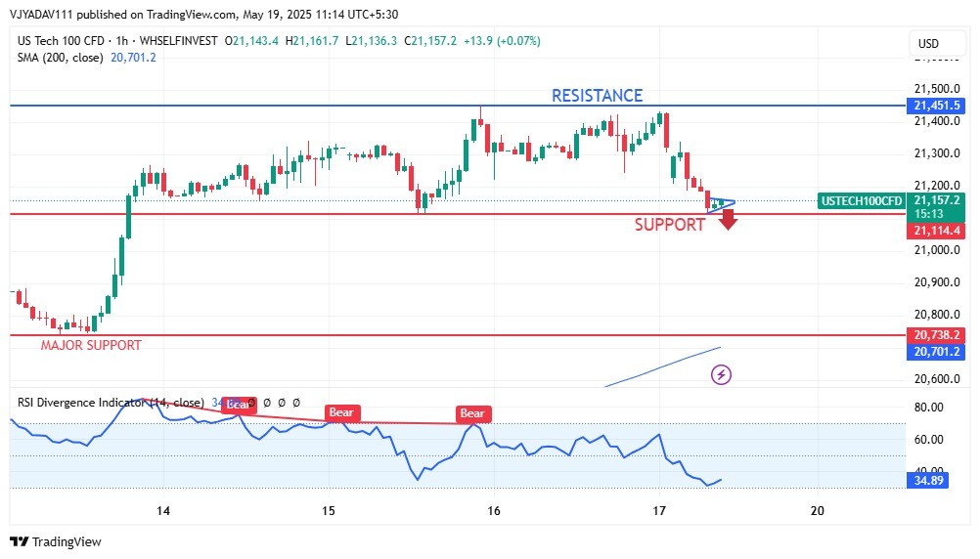Click the 21,451.5 resistance price label
Image resolution: width=980 pixels, height=559 pixels.
point(936,106)
